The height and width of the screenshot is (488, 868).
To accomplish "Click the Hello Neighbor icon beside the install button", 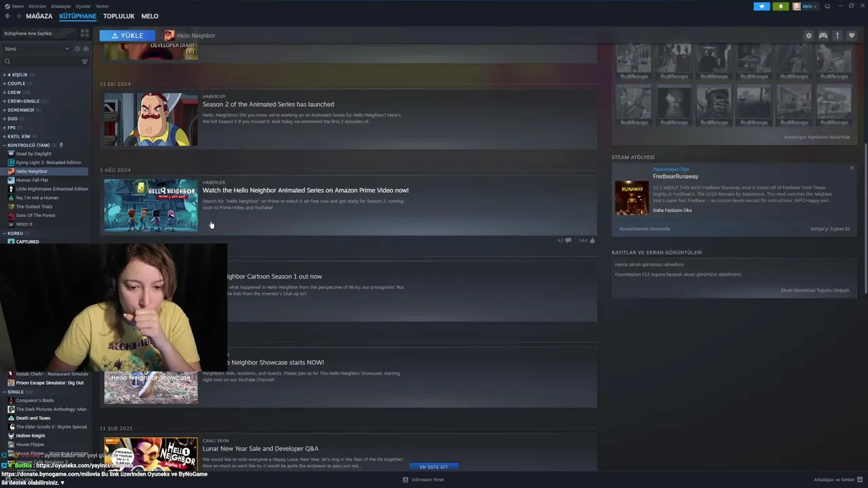I will [169, 35].
